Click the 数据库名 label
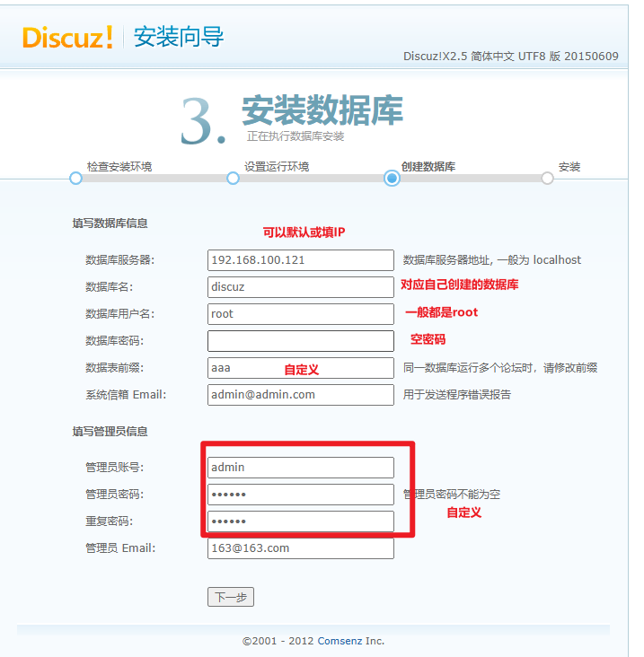The image size is (644, 657). coord(109,287)
